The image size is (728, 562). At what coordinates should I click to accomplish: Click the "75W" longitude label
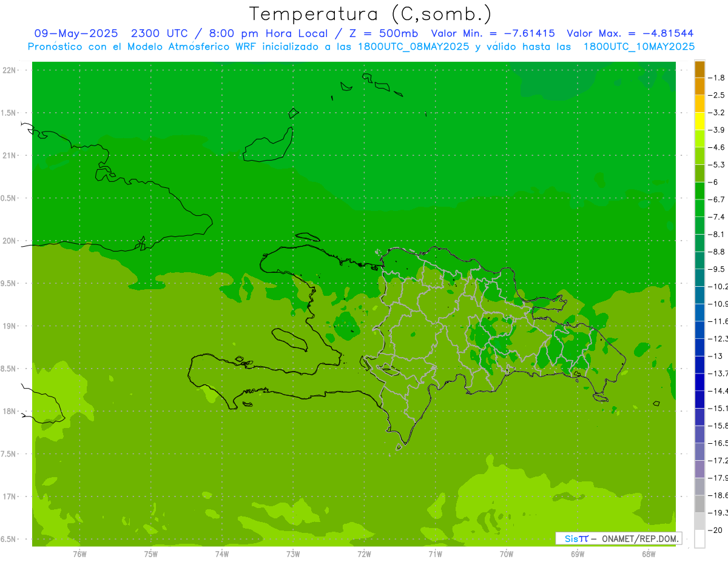pyautogui.click(x=151, y=554)
